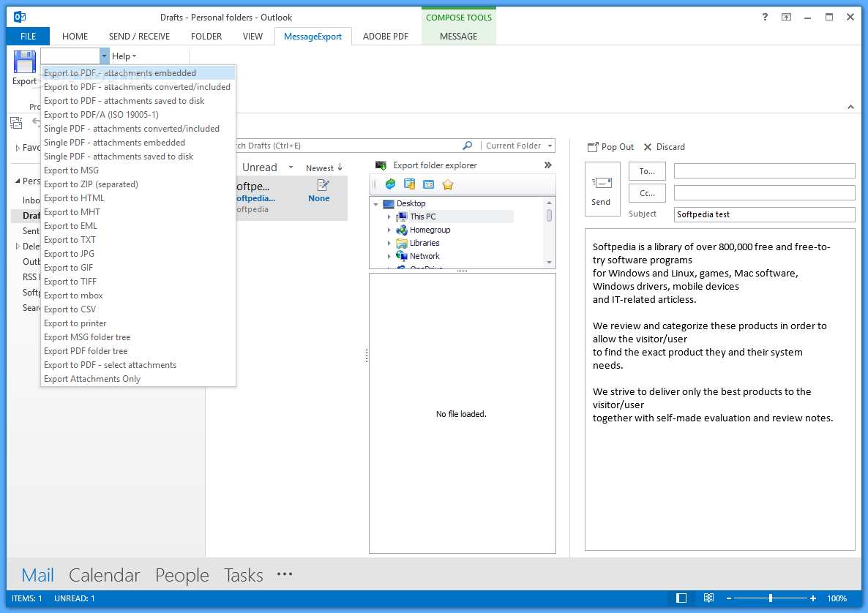868x613 pixels.
Task: Collapse the Desktop tree node
Action: point(376,204)
